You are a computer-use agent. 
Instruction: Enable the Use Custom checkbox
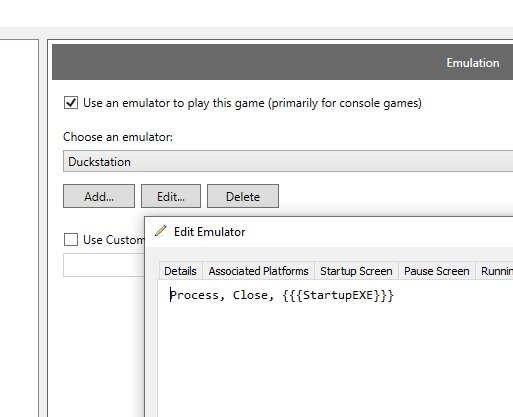pyautogui.click(x=71, y=240)
